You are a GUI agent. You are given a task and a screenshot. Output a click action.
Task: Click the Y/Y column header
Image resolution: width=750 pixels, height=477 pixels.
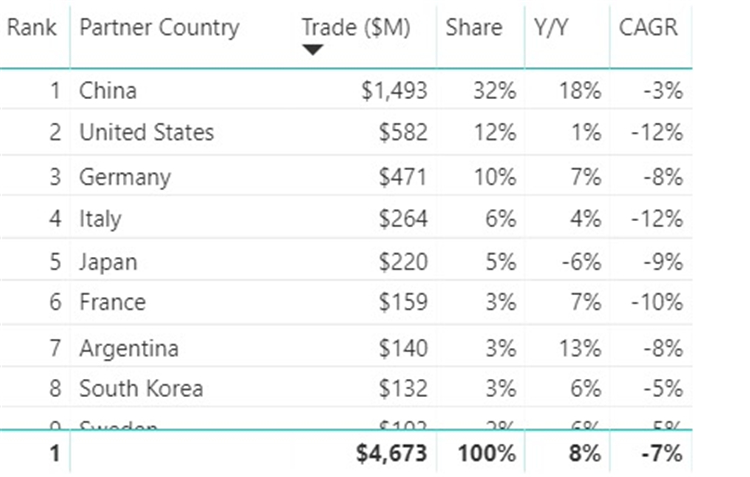(x=551, y=27)
